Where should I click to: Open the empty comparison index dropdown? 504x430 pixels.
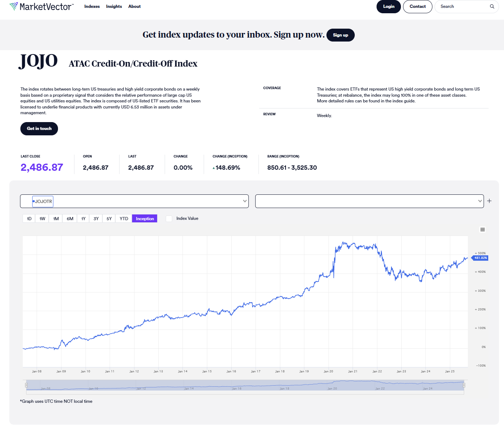point(369,201)
